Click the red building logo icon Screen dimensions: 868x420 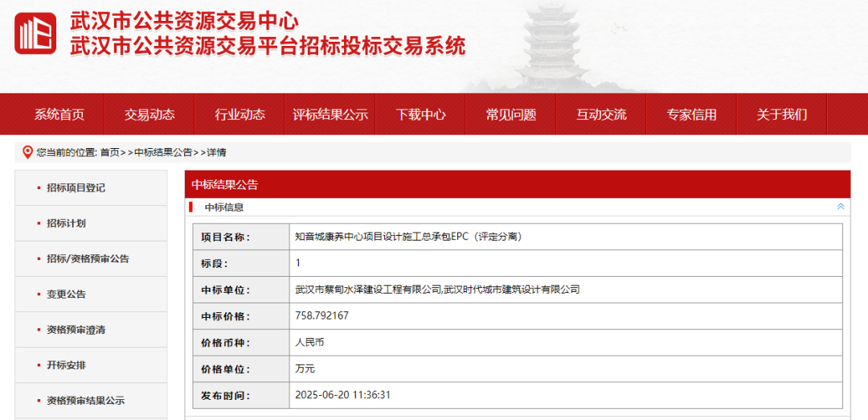(35, 34)
